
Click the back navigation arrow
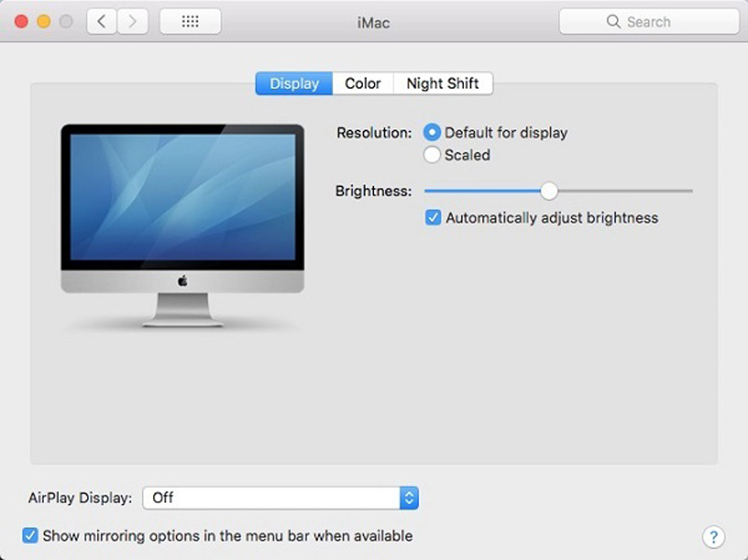point(102,21)
